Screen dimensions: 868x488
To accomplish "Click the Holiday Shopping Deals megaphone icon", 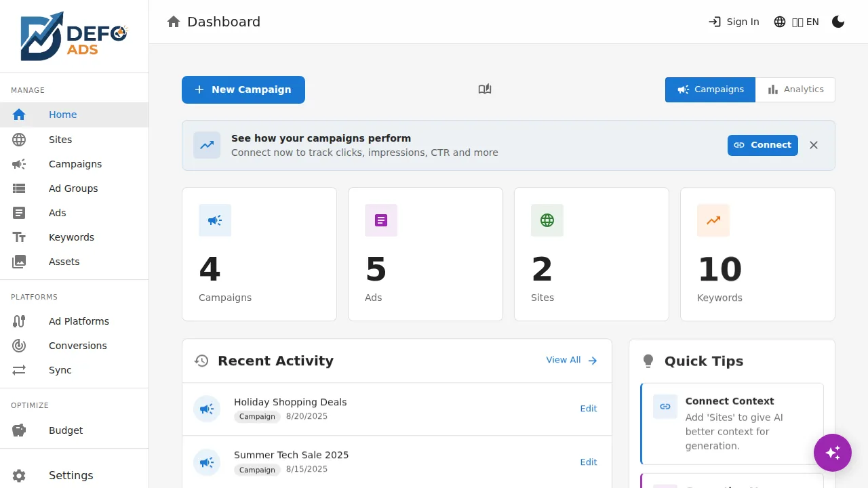I will (x=207, y=409).
